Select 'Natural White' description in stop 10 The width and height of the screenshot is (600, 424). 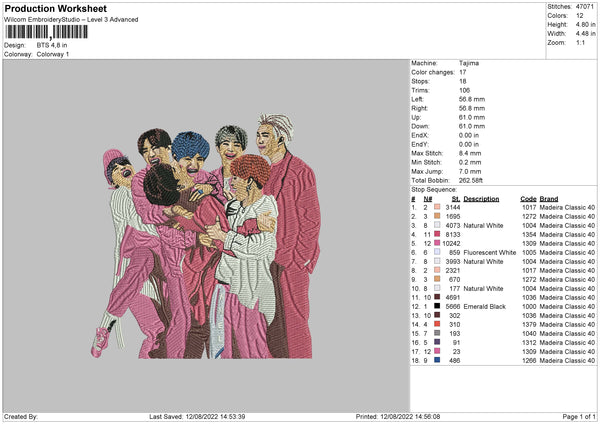(x=483, y=289)
